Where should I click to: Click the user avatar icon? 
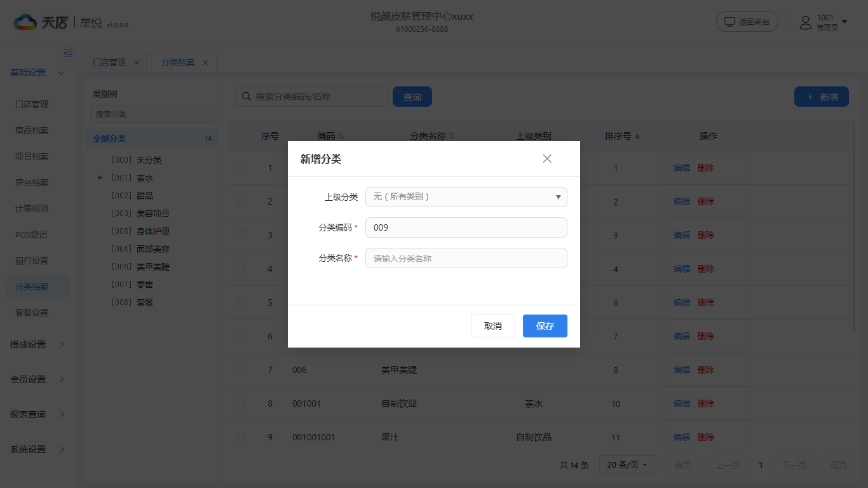806,22
